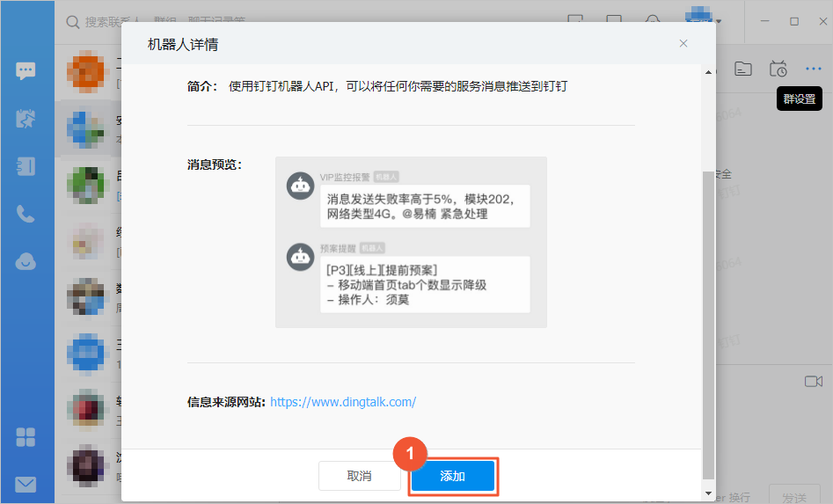Click the dialog vertical scrollbar thumb
Viewport: 833px width, 504px height.
(708, 325)
